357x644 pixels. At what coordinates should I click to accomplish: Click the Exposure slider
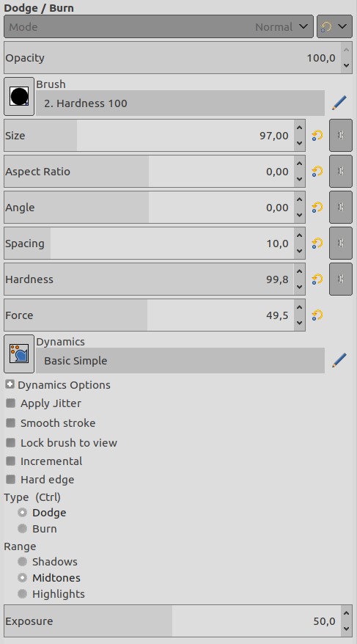pyautogui.click(x=172, y=621)
